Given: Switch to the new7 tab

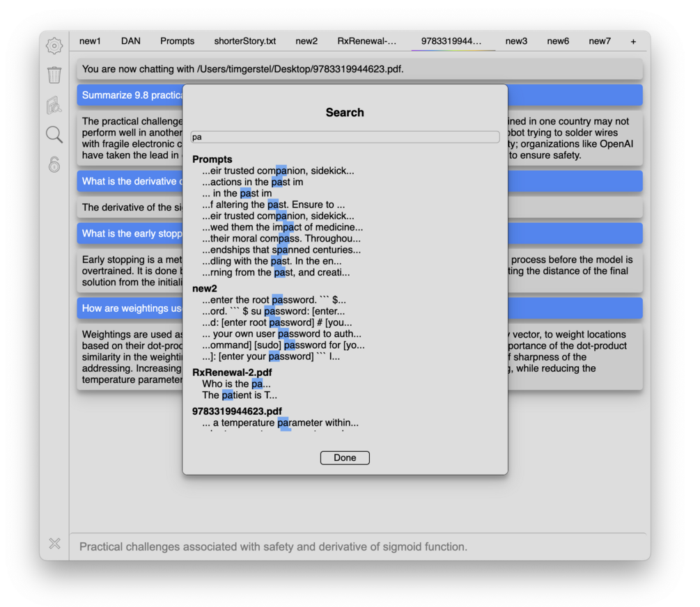Looking at the screenshot, I should click(x=600, y=41).
